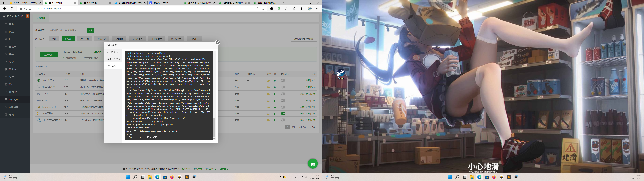Reload the page with the refresh icon

tap(12, 9)
